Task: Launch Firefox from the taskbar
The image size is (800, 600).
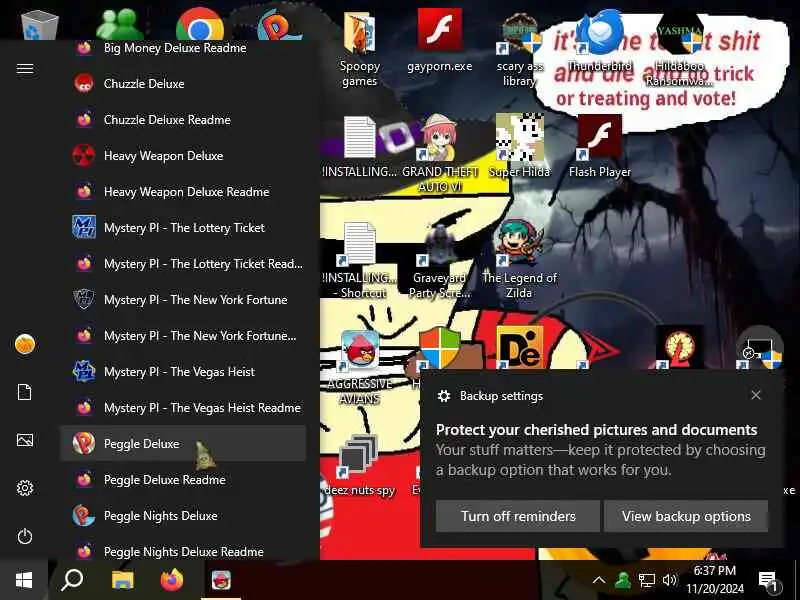Action: 172,580
